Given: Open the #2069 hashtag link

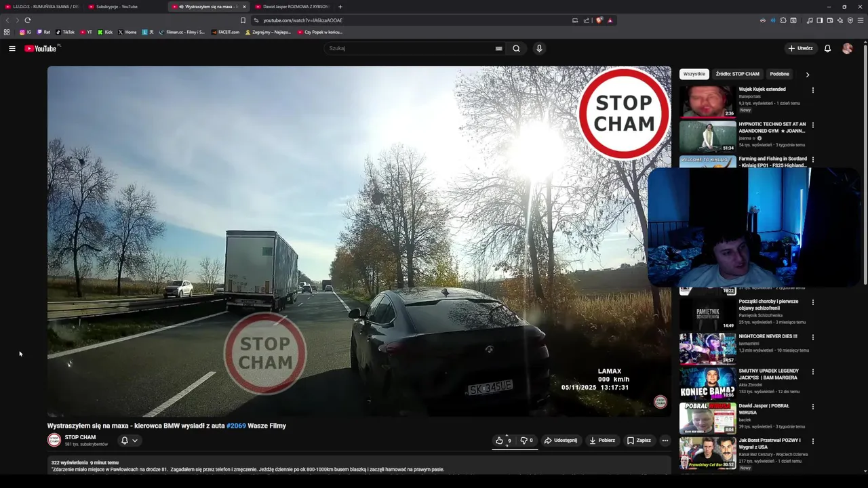Looking at the screenshot, I should click(236, 426).
